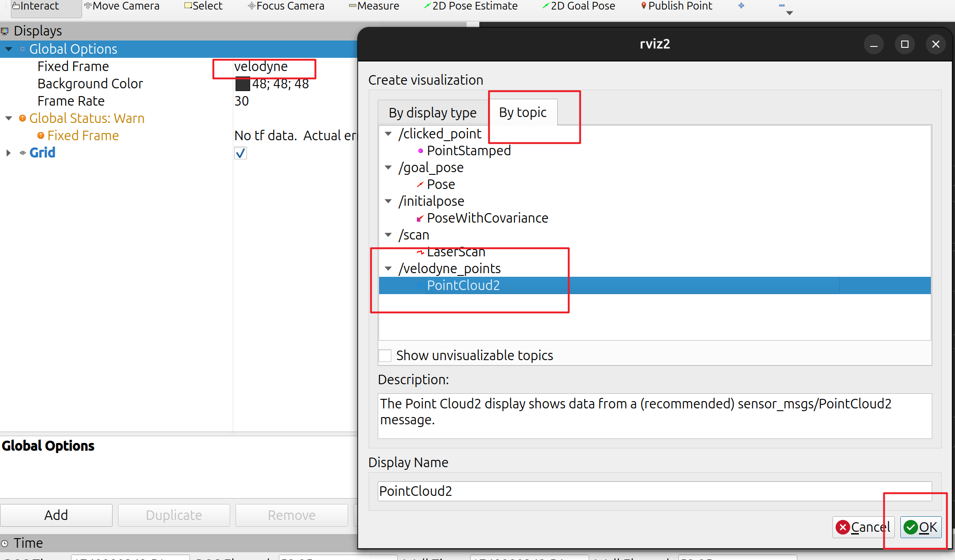Toggle the Grid display checkbox
This screenshot has height=560, width=955.
click(x=241, y=153)
